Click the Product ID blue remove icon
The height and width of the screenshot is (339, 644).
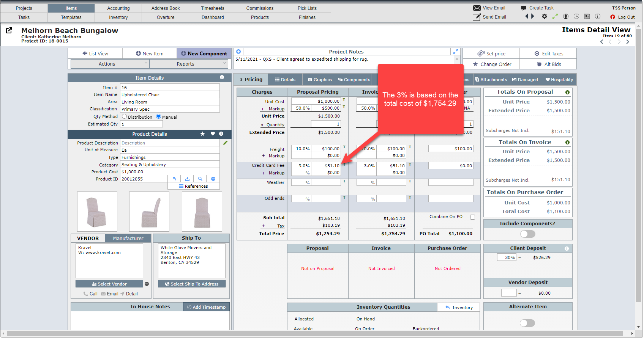(x=213, y=179)
